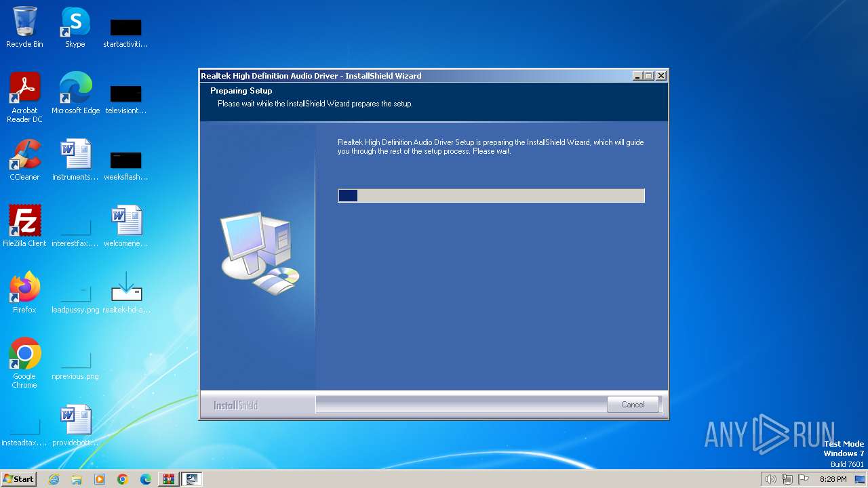This screenshot has height=488, width=868.
Task: Launch Firefox from desktop shortcut
Action: 24,293
